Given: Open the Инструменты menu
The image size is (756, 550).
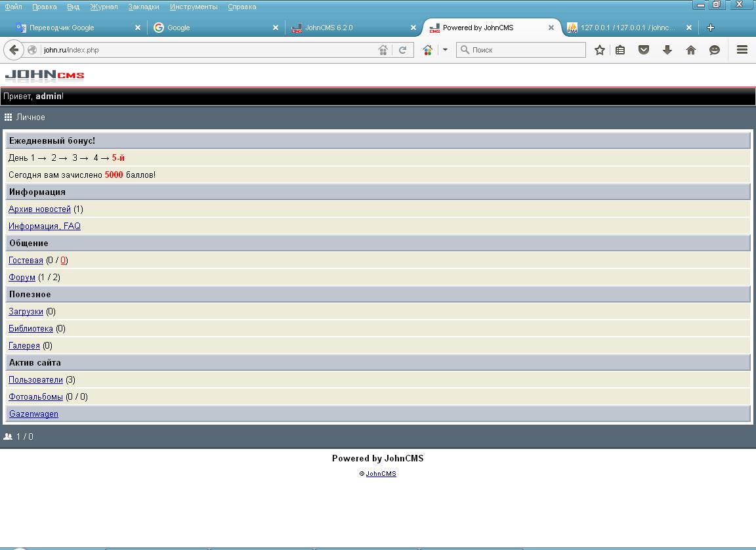Looking at the screenshot, I should 194,7.
